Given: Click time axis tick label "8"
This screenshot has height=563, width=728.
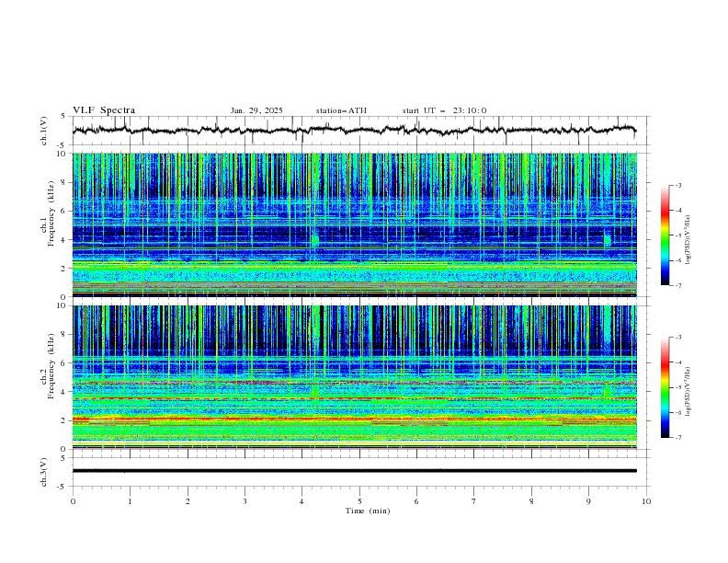Looking at the screenshot, I should point(531,501).
